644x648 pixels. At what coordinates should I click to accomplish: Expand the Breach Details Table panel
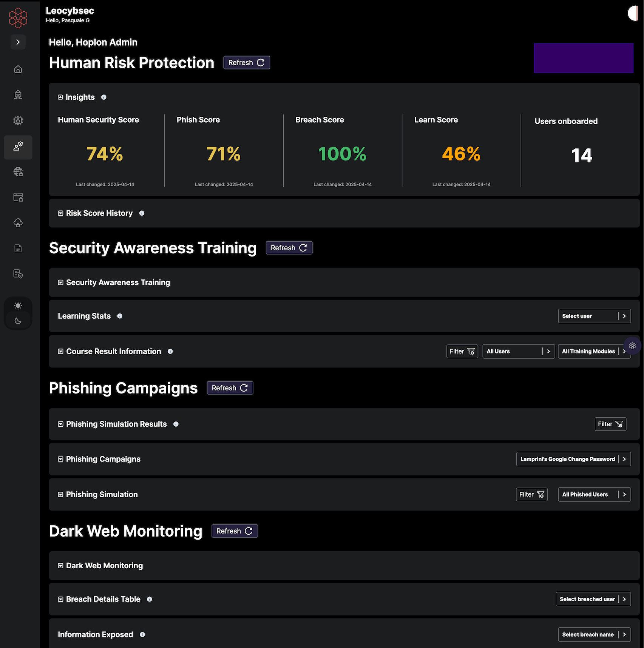(60, 599)
